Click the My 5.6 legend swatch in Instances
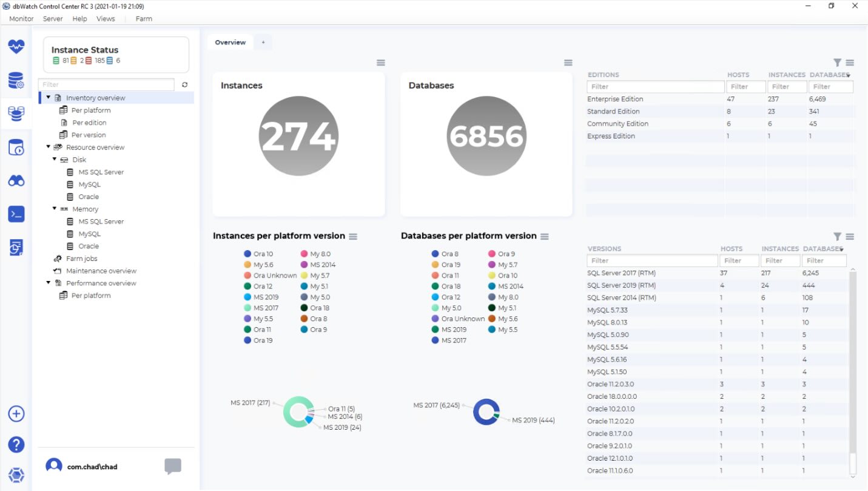The width and height of the screenshot is (868, 491). point(247,265)
